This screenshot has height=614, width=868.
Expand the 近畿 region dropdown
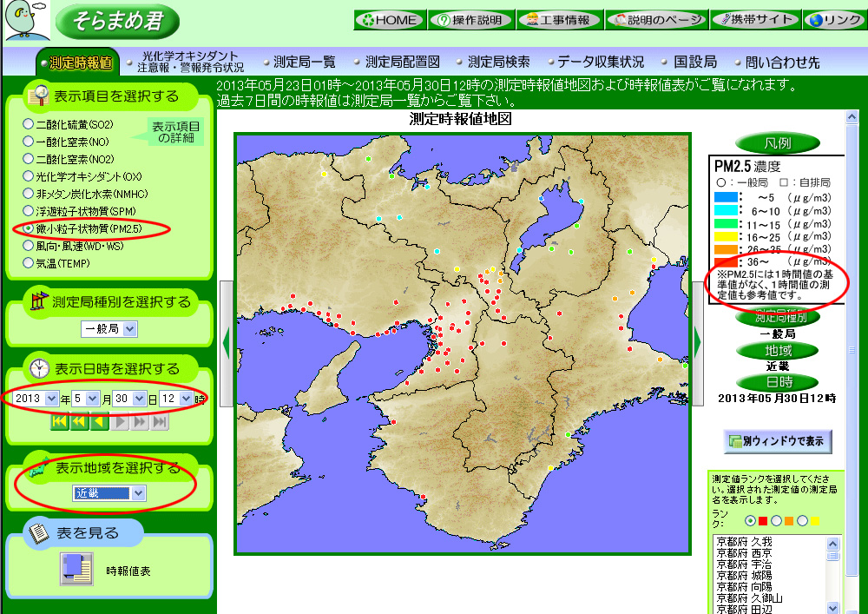pyautogui.click(x=109, y=493)
